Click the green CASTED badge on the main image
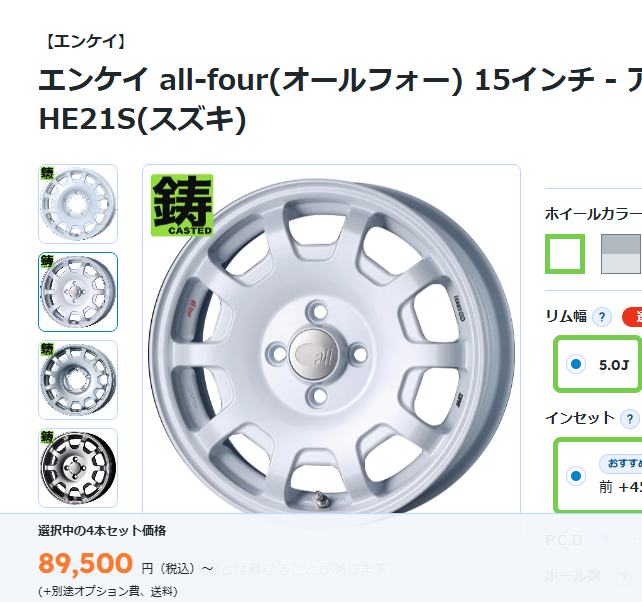 coord(182,205)
